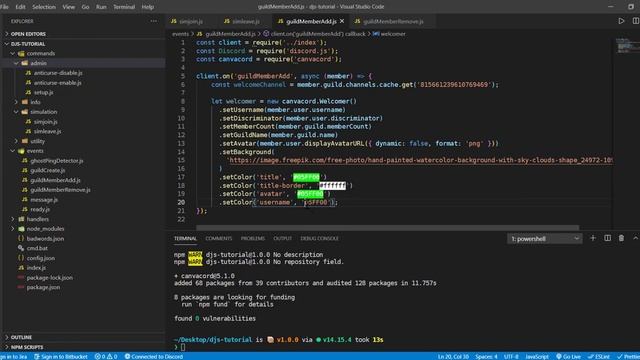
Task: Collapse the simulation folder
Action: (x=43, y=112)
